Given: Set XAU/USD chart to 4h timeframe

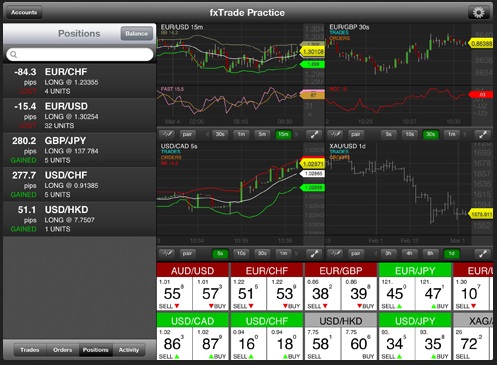Looking at the screenshot, I should (409, 253).
